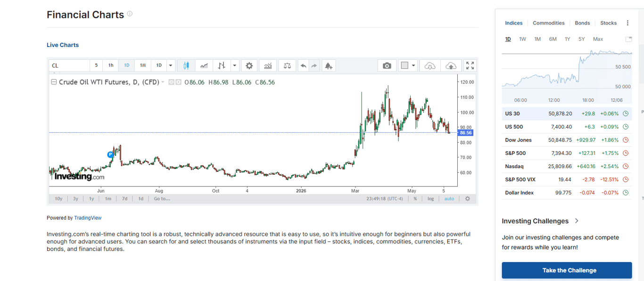Select the US 500 row
This screenshot has height=281, width=644.
pyautogui.click(x=567, y=127)
